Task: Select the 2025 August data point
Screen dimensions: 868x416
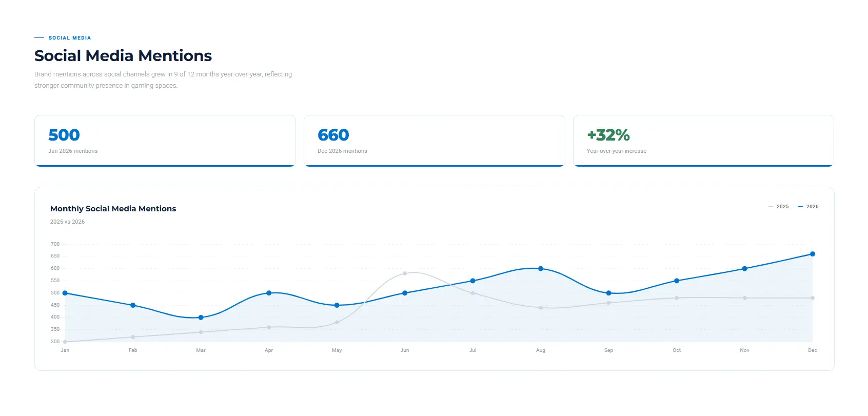Action: tap(541, 308)
